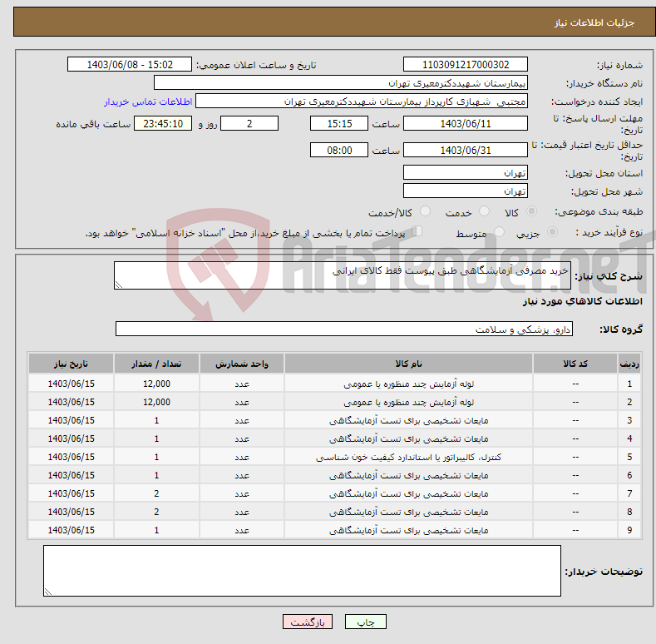The width and height of the screenshot is (656, 644).
Task: Select the متوسط purchase type radio
Action: [499, 232]
